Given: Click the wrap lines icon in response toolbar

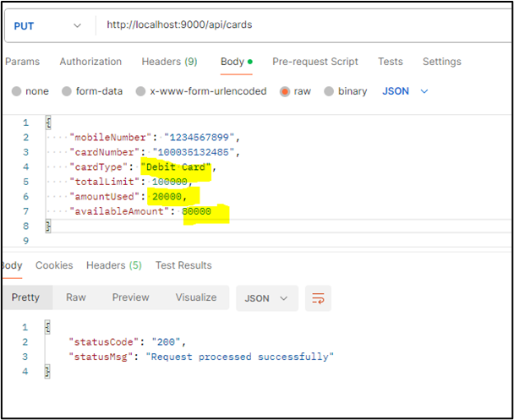Looking at the screenshot, I should tap(319, 298).
